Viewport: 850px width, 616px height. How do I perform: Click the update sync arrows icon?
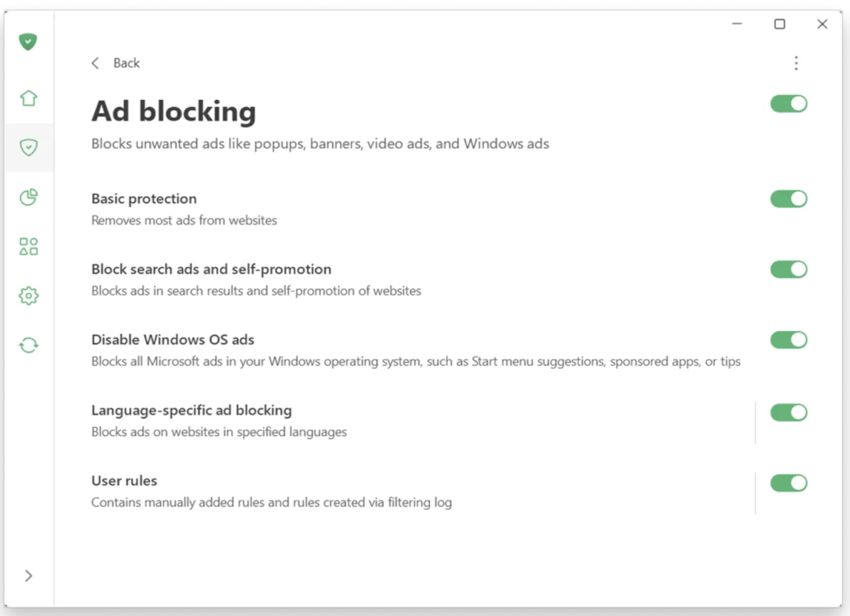click(x=28, y=345)
